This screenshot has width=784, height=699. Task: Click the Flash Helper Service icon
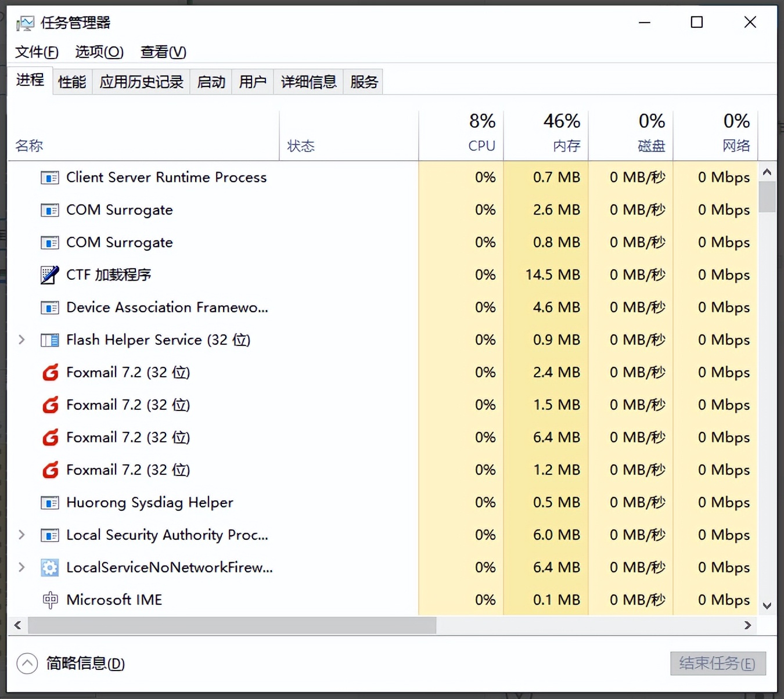50,340
